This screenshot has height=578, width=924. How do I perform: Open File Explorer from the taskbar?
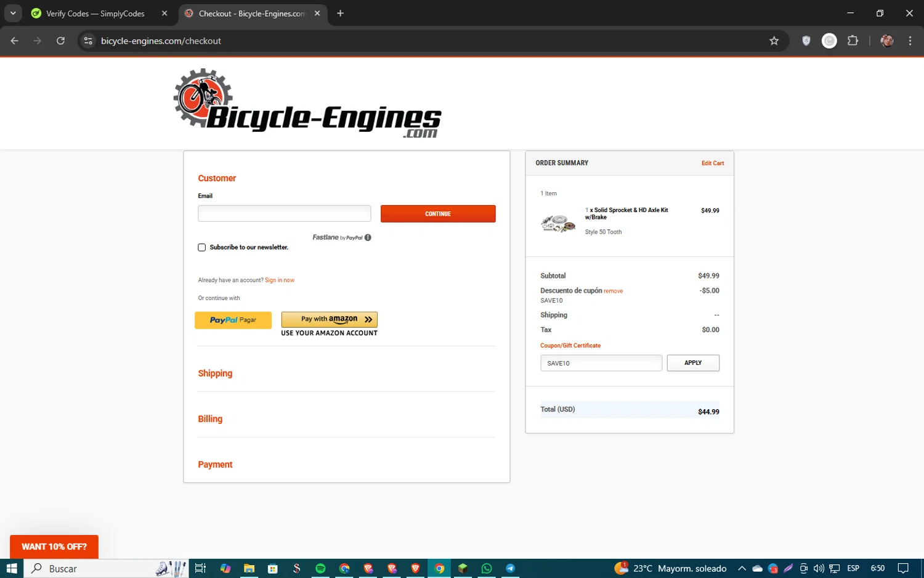[x=249, y=568]
